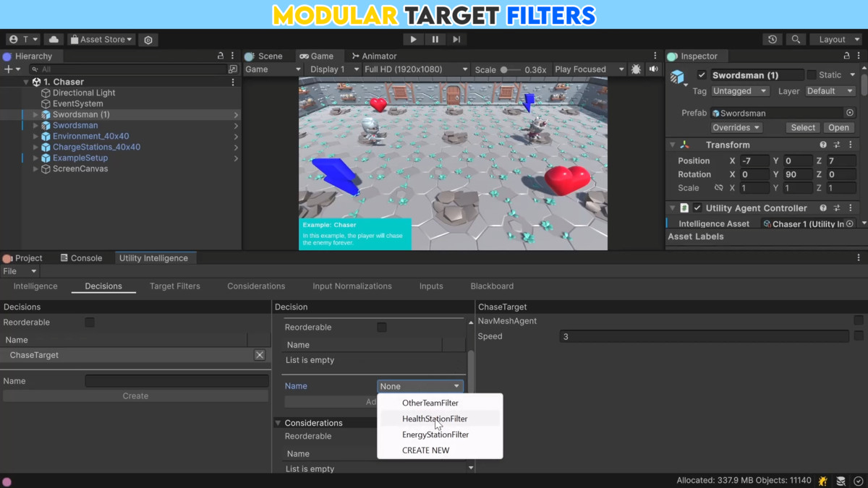Open the File menu in Utility Intelligence
The width and height of the screenshot is (868, 488).
click(20, 271)
